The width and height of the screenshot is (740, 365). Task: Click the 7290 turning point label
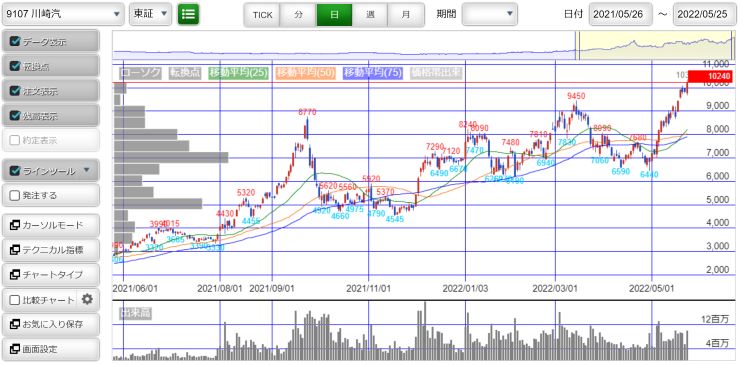point(435,146)
